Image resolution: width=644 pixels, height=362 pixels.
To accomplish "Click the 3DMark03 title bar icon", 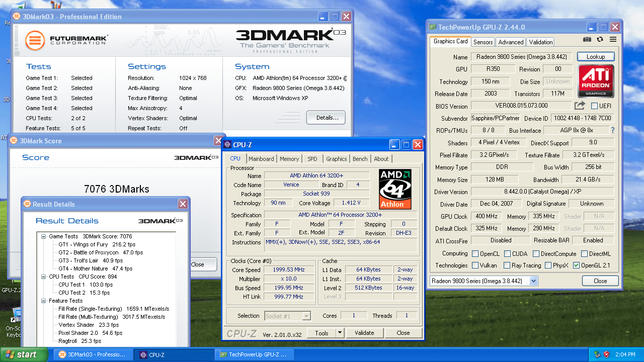I will point(17,17).
